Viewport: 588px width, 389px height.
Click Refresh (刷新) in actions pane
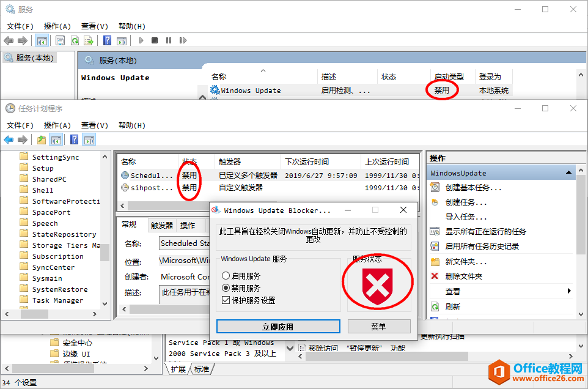click(453, 307)
